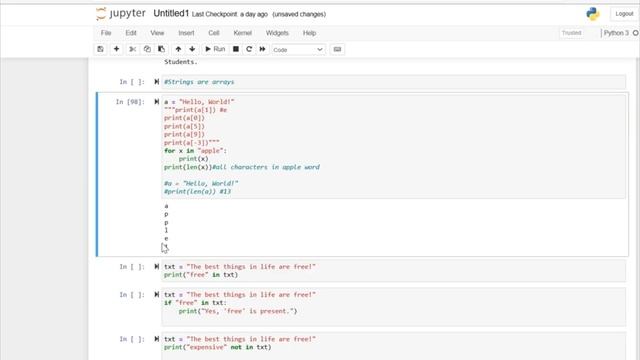Run cell In [98] via its run icon
640x360 pixels.
pos(156,102)
